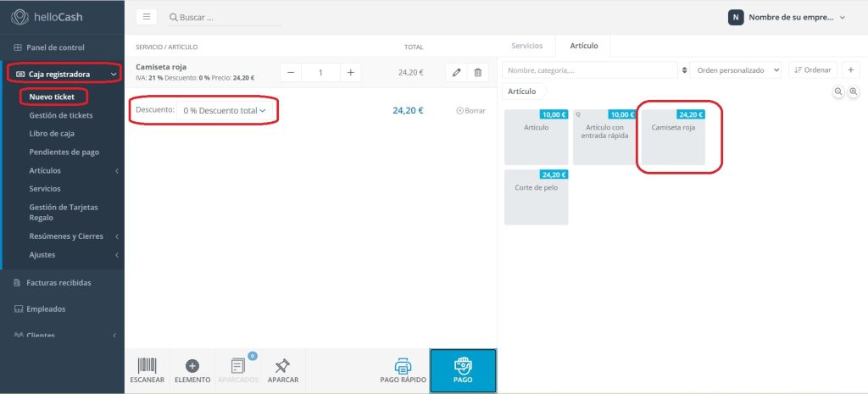Screen dimensions: 868x394
Task: Open Servicios in sidebar
Action: point(45,189)
